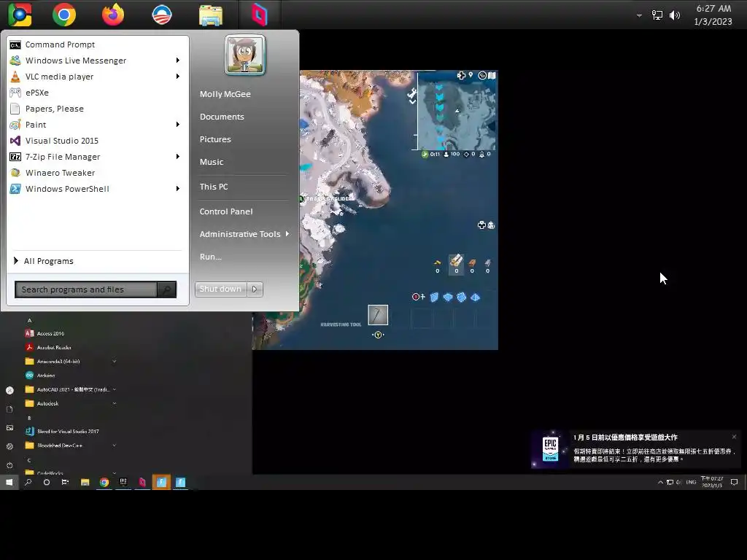Image resolution: width=747 pixels, height=560 pixels.
Task: Click the Molly McGee user avatar picture
Action: coord(245,55)
